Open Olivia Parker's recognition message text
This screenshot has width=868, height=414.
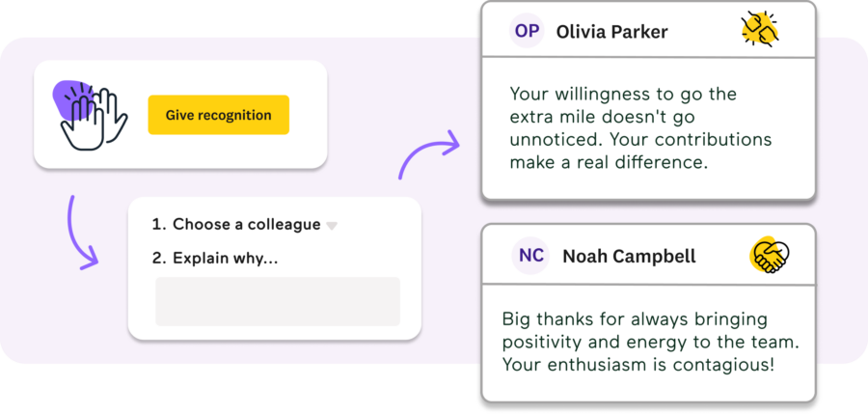[640, 128]
